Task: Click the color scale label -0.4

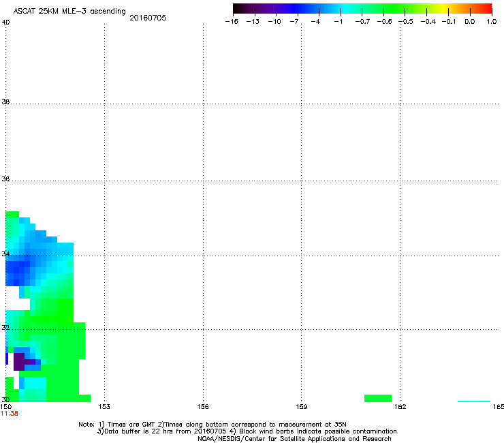Action: pyautogui.click(x=428, y=22)
